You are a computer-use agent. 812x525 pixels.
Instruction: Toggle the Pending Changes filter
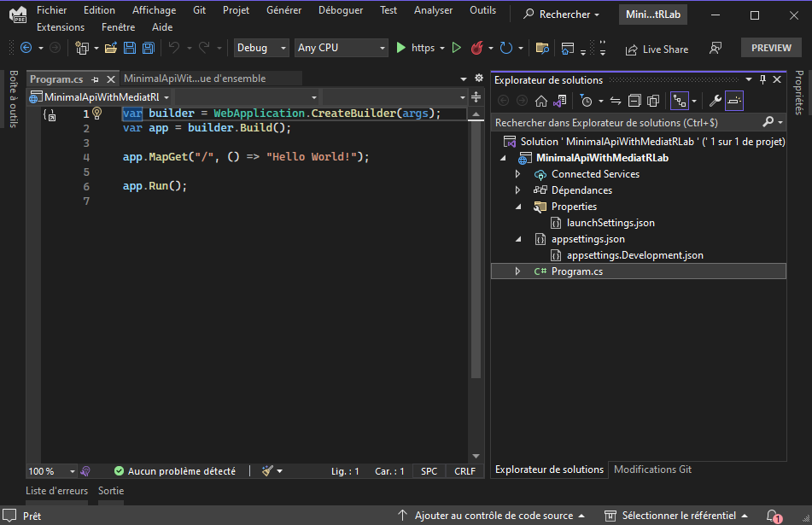587,101
